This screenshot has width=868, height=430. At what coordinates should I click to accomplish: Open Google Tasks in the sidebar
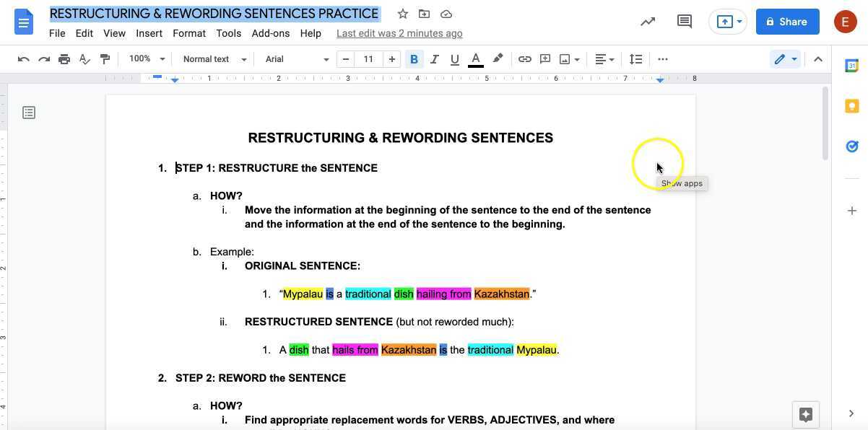pos(852,146)
